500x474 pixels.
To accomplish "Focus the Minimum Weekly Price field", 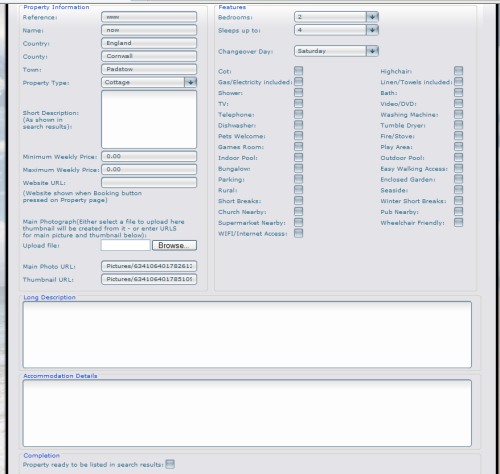I will click(x=149, y=156).
